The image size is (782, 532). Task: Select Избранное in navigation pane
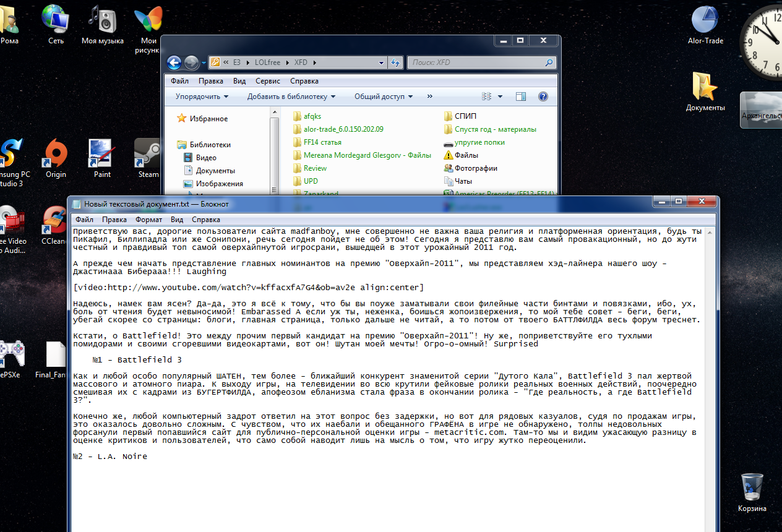pos(202,119)
